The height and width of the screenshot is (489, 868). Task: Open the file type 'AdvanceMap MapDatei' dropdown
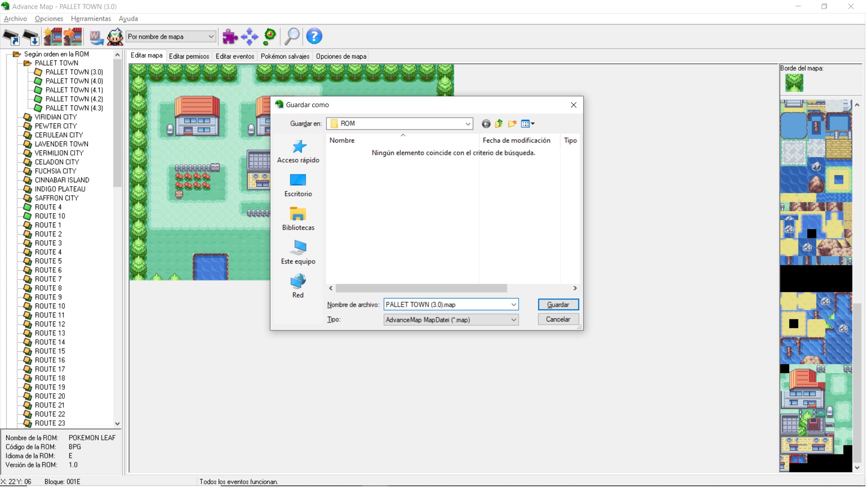point(513,320)
